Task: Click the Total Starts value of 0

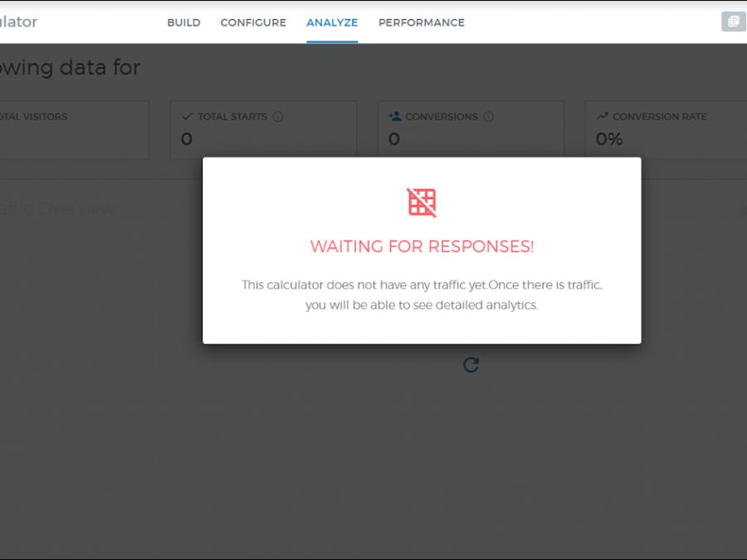Action: pos(187,139)
